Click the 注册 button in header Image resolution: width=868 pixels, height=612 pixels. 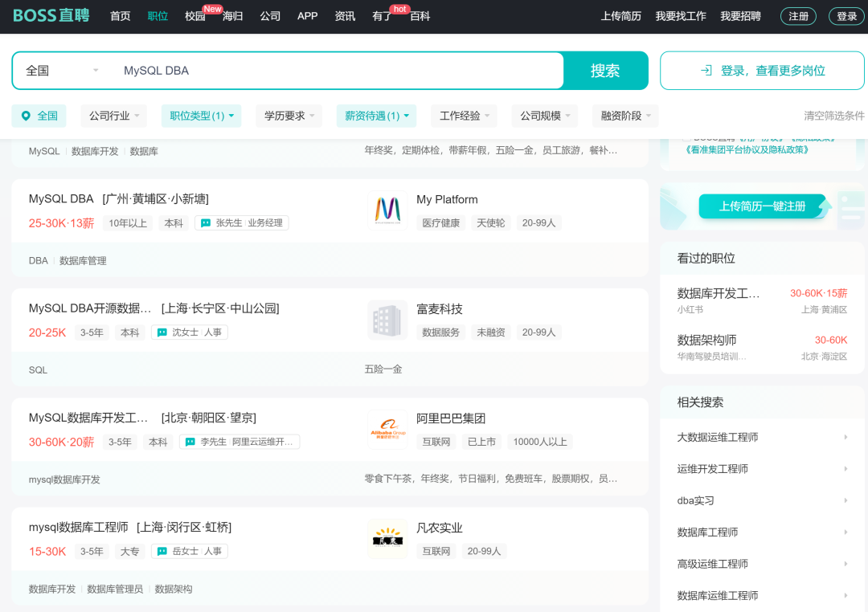pyautogui.click(x=798, y=16)
